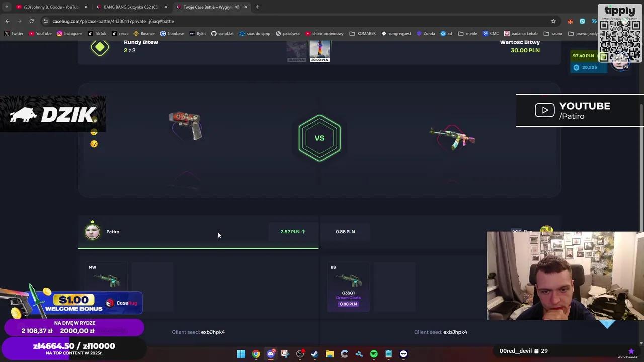The height and width of the screenshot is (362, 644).
Task: Open the xd bookmark
Action: pos(446,34)
